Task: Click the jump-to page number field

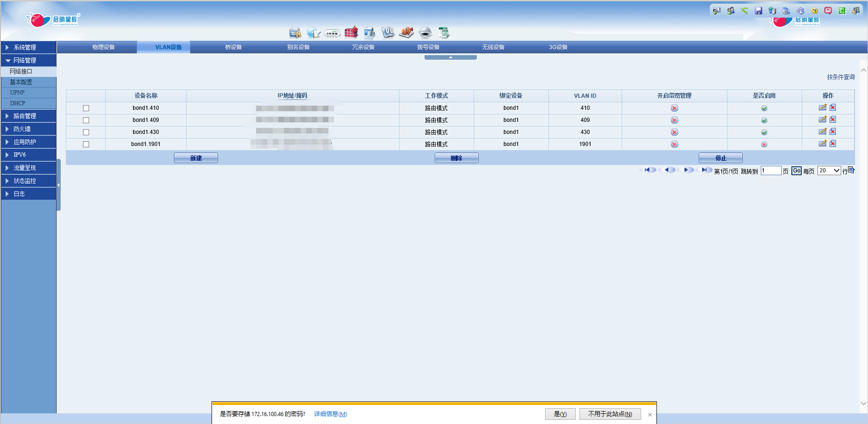Action: [771, 171]
